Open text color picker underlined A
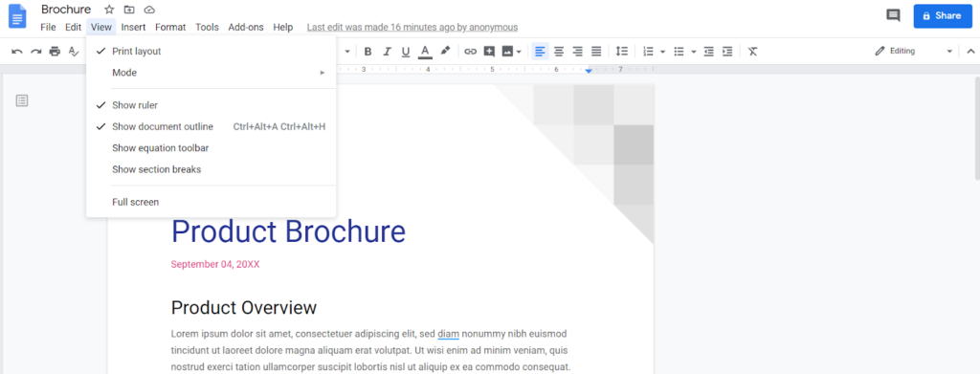Viewport: 980px width, 374px height. click(425, 52)
